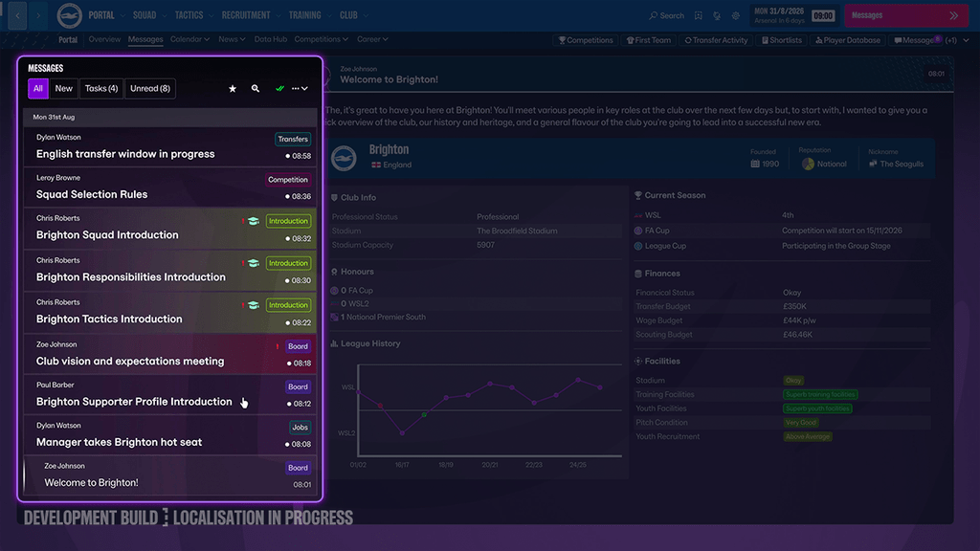Click the bookmark icon beside Search

(x=698, y=15)
